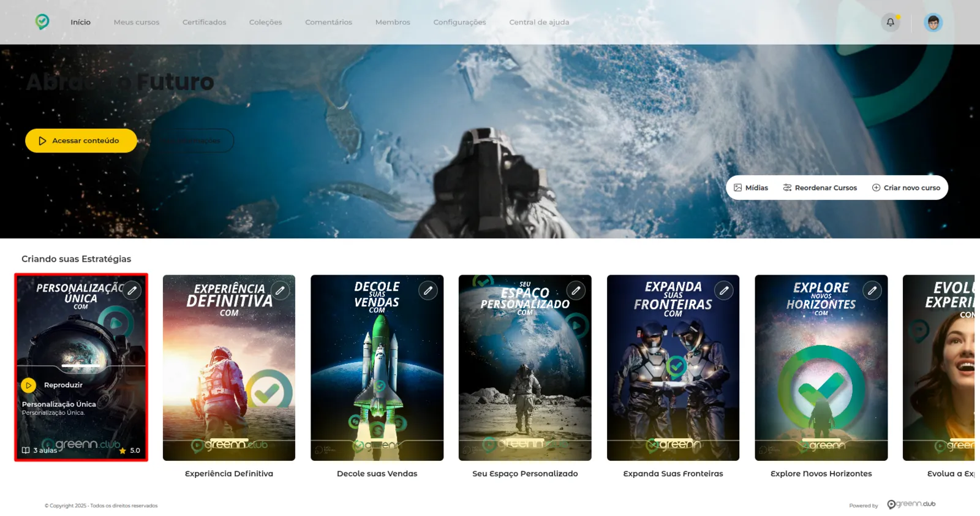Click the Powered by greenn.club footer logo

pos(911,504)
